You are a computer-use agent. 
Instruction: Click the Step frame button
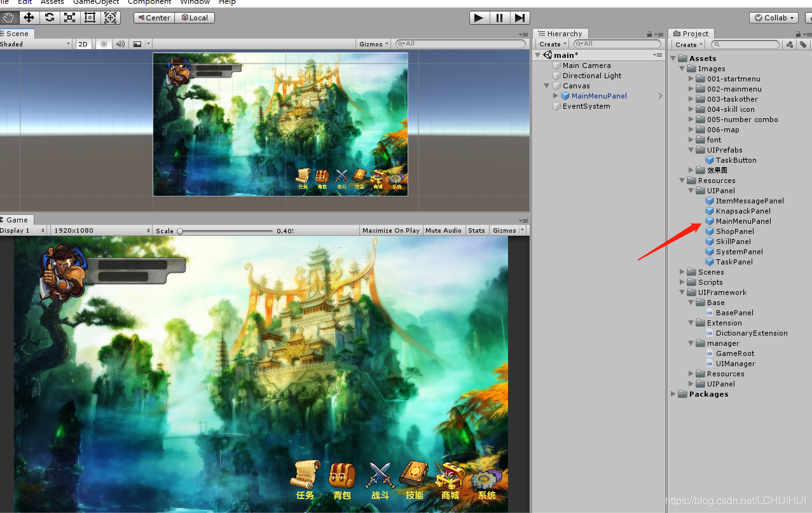click(520, 18)
